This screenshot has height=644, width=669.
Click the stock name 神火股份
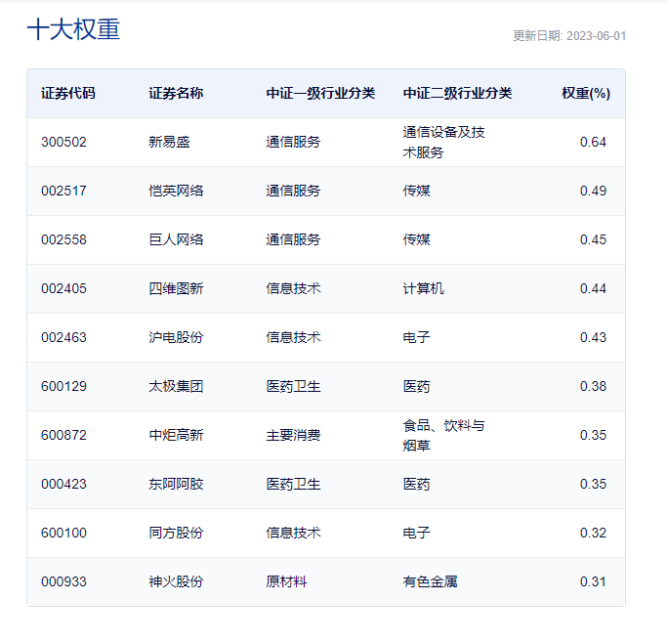click(176, 582)
